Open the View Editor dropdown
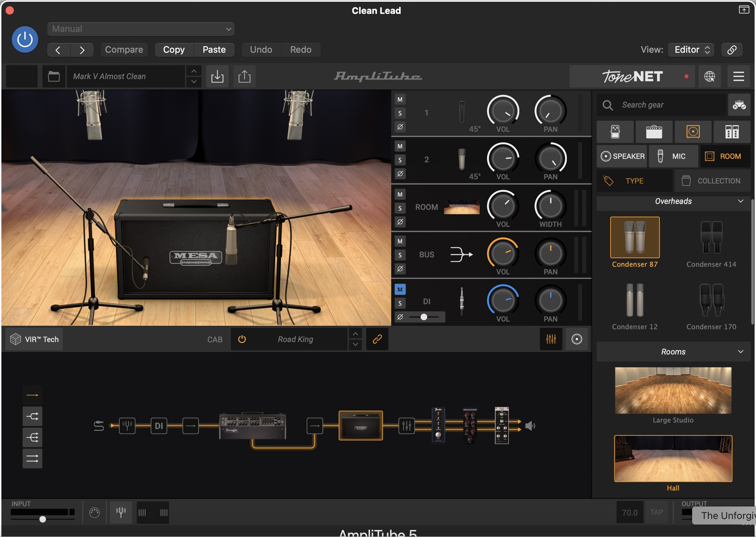The image size is (756, 537). (x=691, y=50)
